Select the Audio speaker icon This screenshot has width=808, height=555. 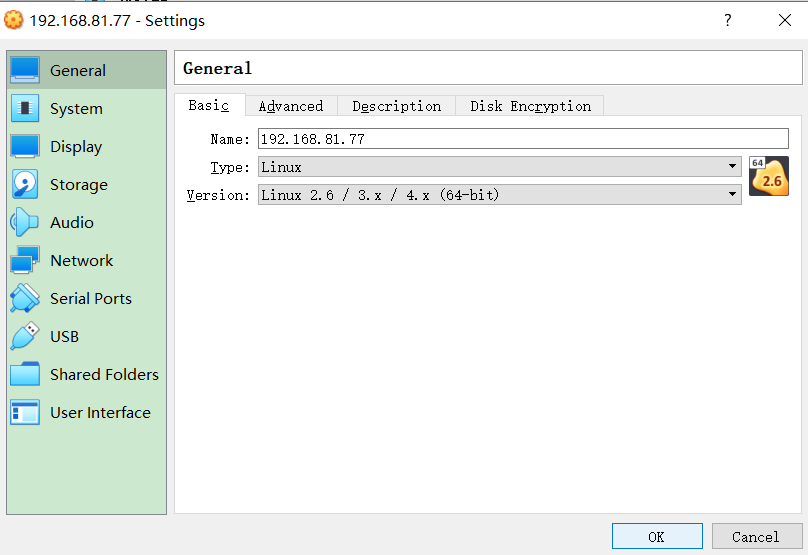coord(25,222)
